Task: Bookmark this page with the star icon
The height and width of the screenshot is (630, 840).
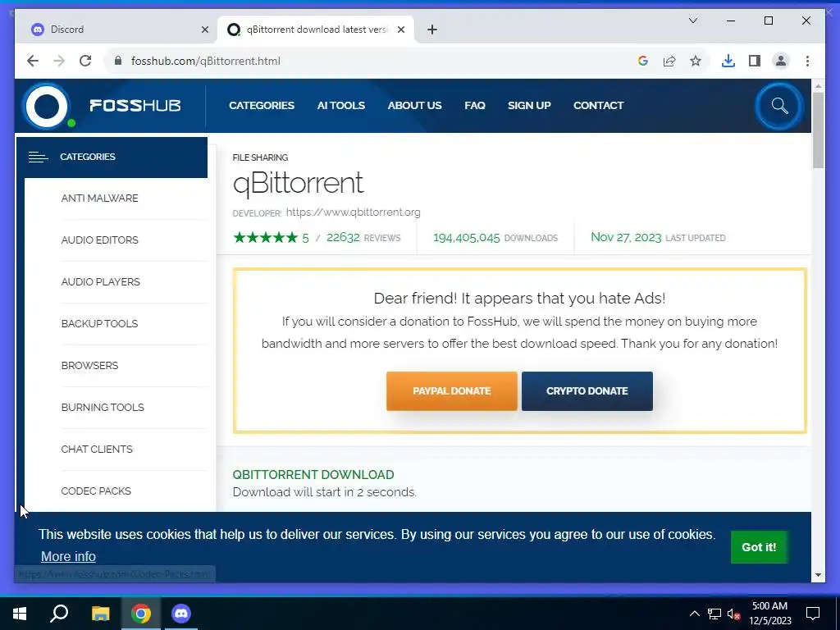Action: 696,61
